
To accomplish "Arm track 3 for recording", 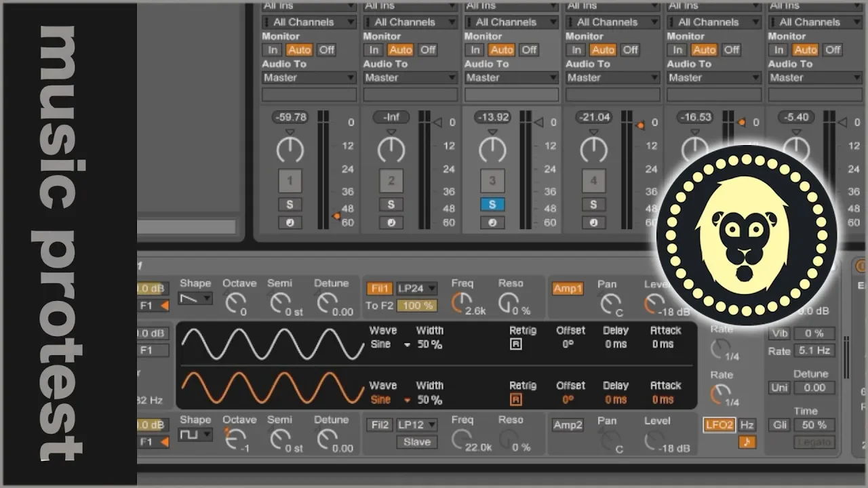I will (492, 223).
